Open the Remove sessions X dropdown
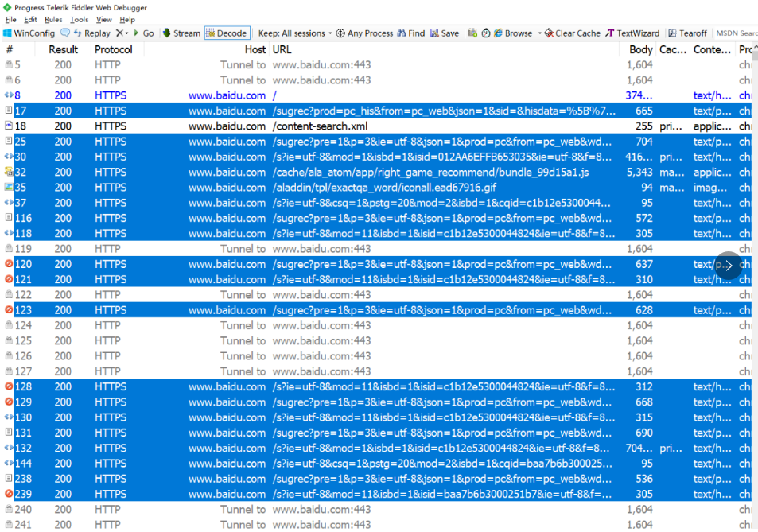758x532 pixels. click(122, 33)
